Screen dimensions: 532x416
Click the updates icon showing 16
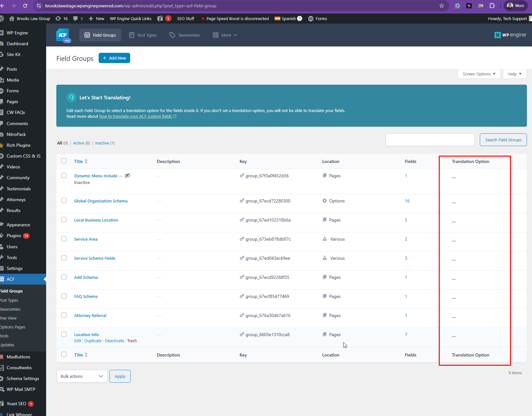point(61,18)
